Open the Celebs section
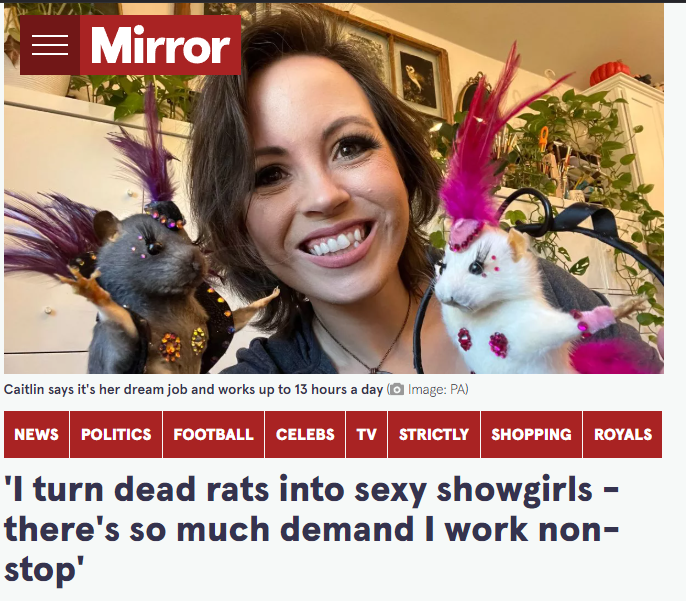686x601 pixels. tap(305, 434)
